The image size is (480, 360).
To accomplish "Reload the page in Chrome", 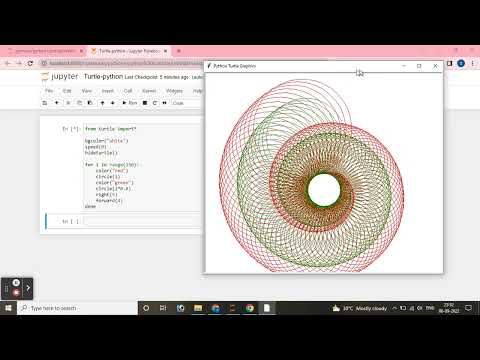I will point(30,63).
